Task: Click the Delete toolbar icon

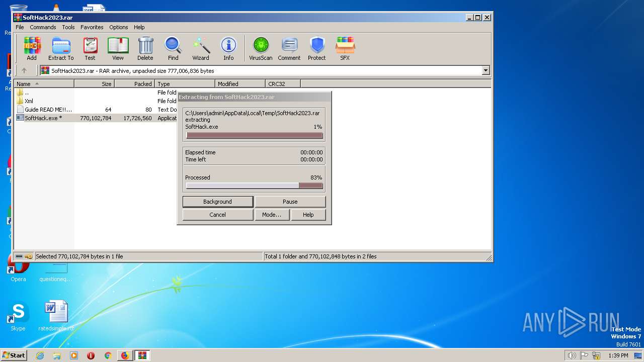Action: (145, 49)
